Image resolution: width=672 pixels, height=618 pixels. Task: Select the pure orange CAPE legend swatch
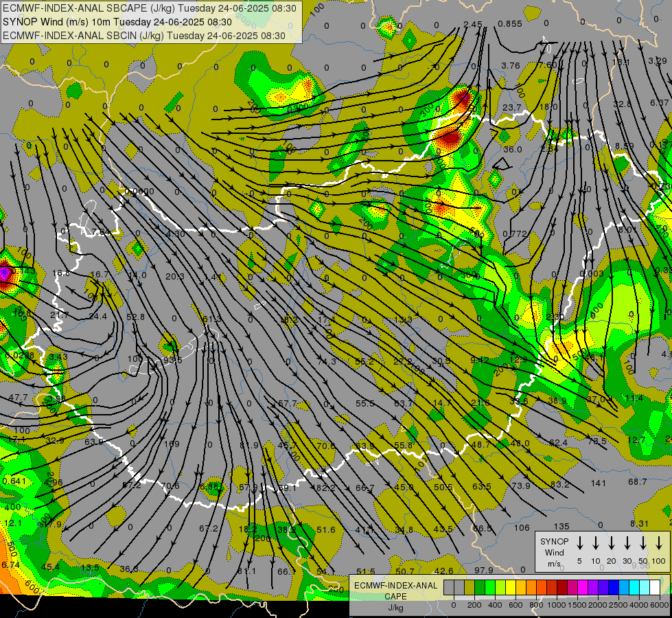(532, 588)
